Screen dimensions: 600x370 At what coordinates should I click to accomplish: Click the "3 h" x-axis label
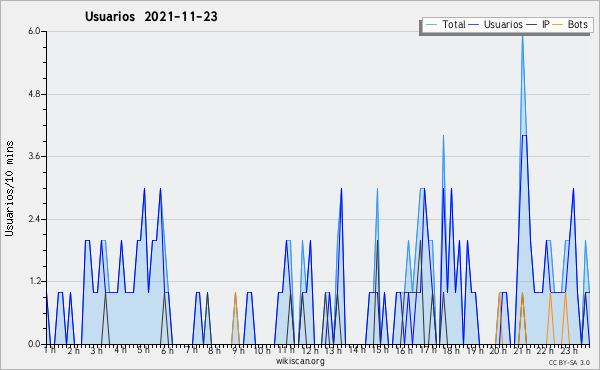[x=96, y=350]
